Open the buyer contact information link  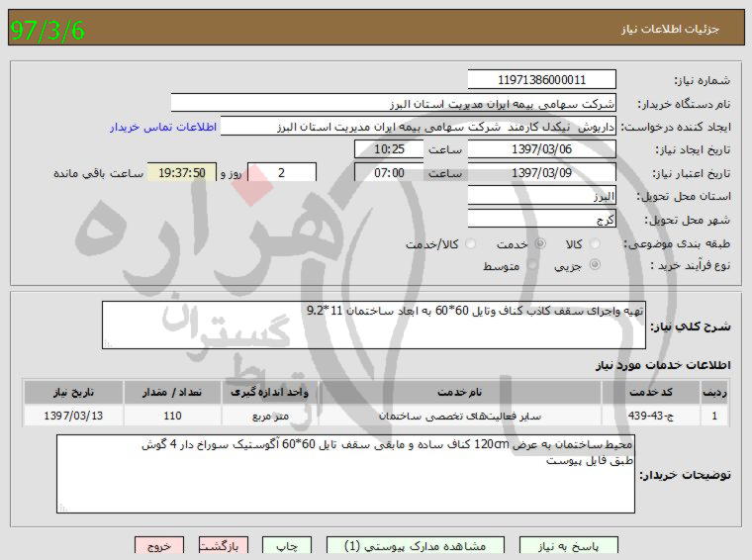[x=163, y=127]
